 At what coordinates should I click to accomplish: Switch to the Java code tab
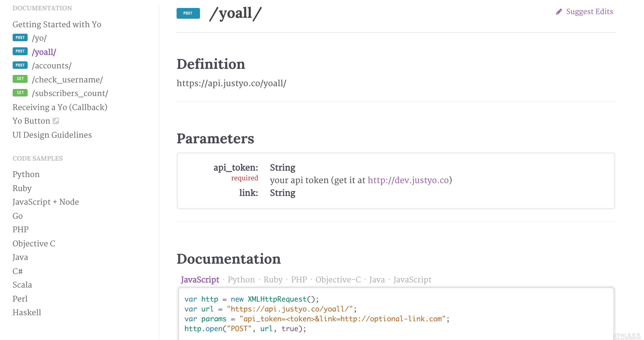coord(377,280)
